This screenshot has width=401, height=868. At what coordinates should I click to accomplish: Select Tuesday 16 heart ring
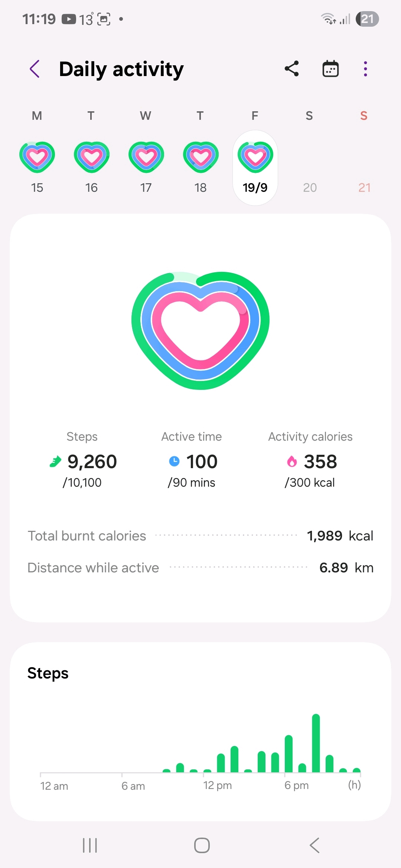coord(91,157)
